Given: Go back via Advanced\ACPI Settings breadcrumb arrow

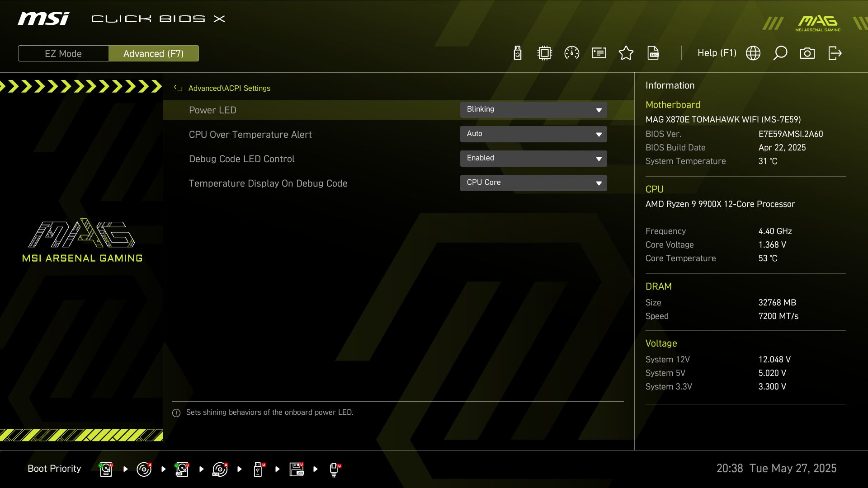Looking at the screenshot, I should pyautogui.click(x=178, y=89).
